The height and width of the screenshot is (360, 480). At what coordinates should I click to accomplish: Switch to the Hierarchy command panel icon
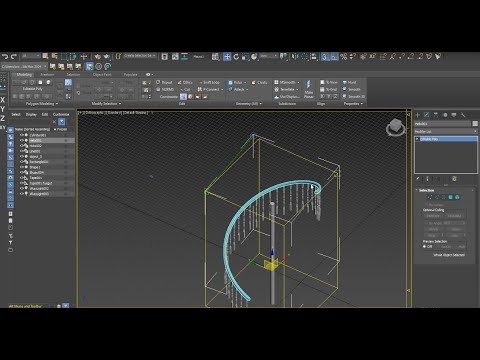click(x=436, y=115)
